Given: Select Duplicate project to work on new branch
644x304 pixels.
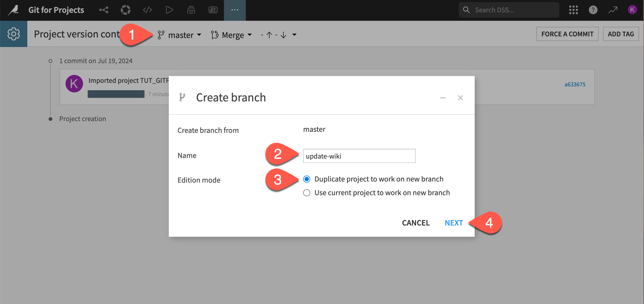Looking at the screenshot, I should tap(307, 179).
